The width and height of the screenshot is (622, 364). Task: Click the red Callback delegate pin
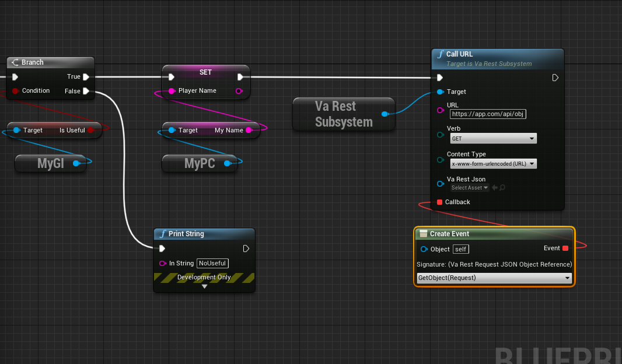(x=439, y=202)
